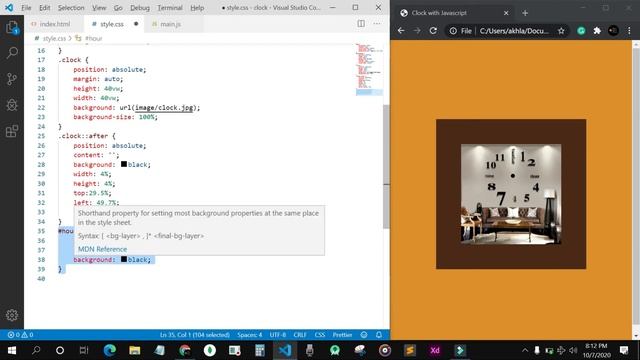
Task: Click the unsaved dot on style.css tab
Action: tap(136, 24)
